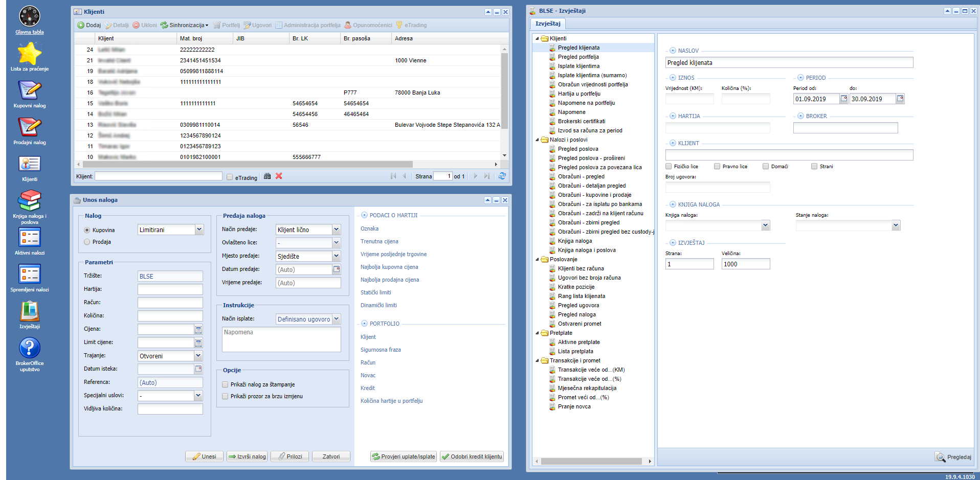The height and width of the screenshot is (480, 980).
Task: Open Limitirani order type dropdown
Action: pos(199,230)
